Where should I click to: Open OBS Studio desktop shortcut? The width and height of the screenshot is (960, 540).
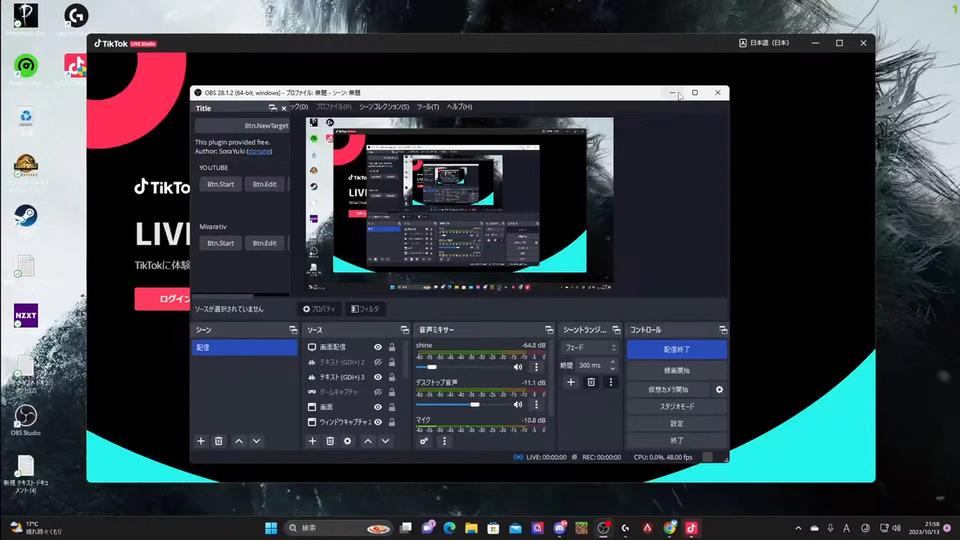coord(26,419)
